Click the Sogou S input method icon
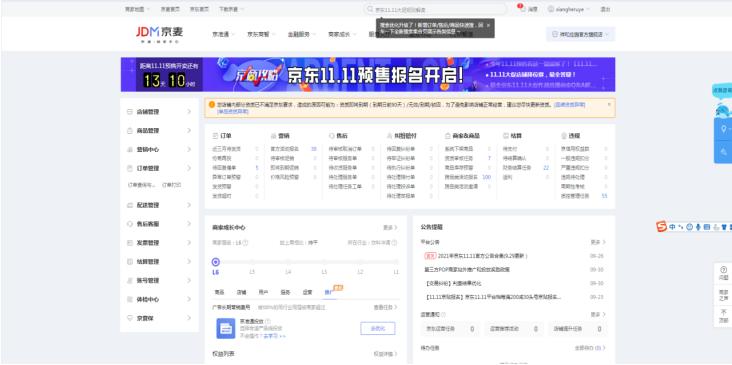Screen dimensions: 732x365 coord(662,227)
